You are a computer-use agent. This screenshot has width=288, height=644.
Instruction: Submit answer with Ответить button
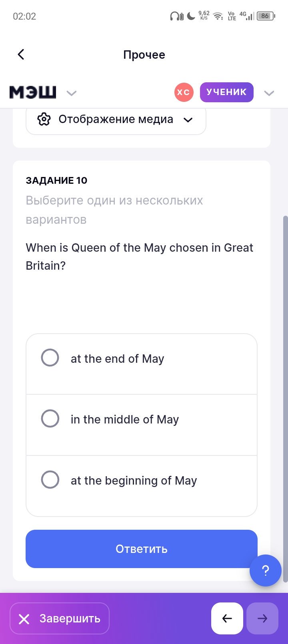[x=141, y=549]
